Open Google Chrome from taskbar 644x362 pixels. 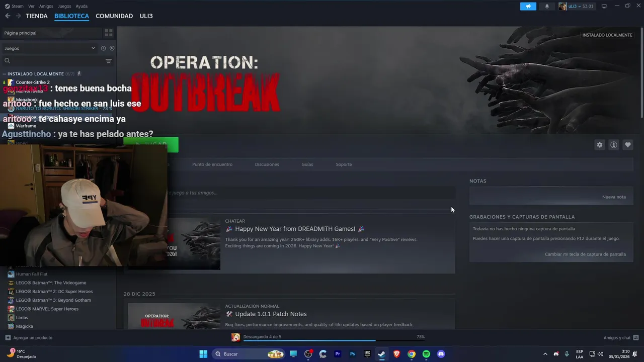coord(412,354)
